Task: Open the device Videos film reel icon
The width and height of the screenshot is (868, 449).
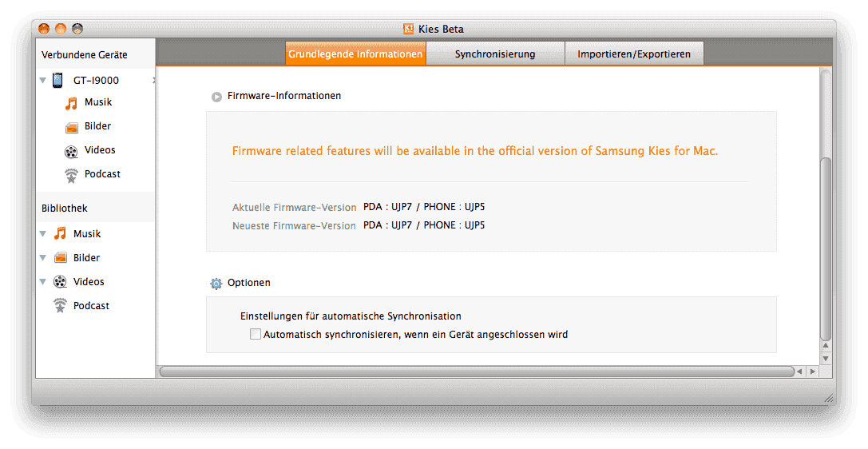Action: point(71,151)
